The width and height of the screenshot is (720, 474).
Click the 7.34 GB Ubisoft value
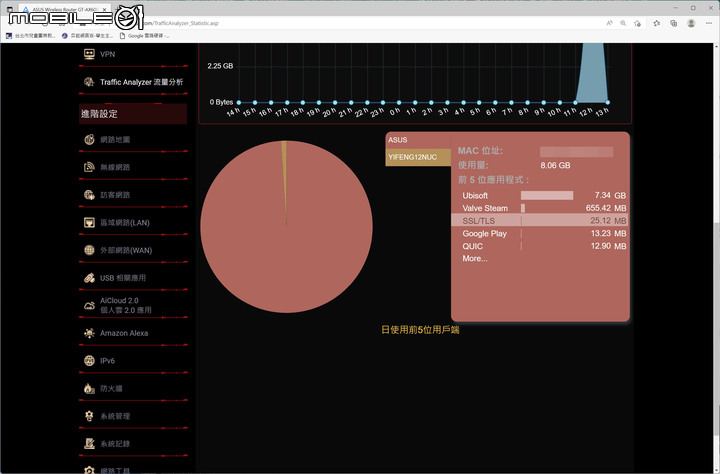click(x=610, y=195)
